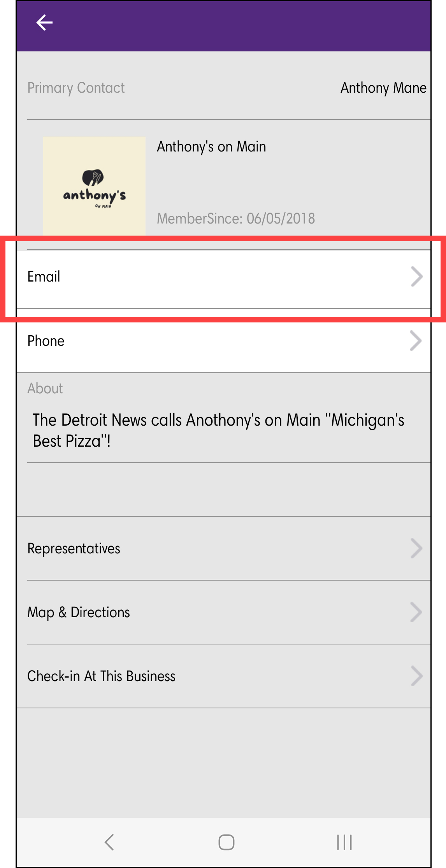446x868 pixels.
Task: View the Representatives list
Action: click(x=74, y=548)
